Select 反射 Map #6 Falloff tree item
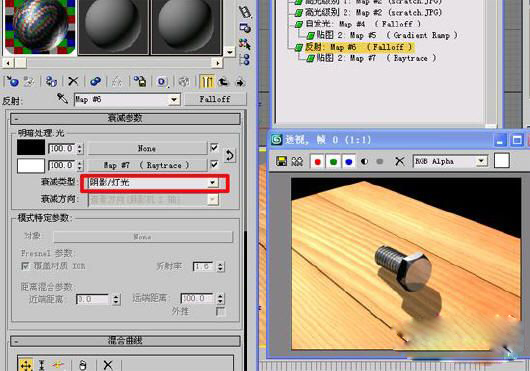530x371 pixels. [359, 47]
